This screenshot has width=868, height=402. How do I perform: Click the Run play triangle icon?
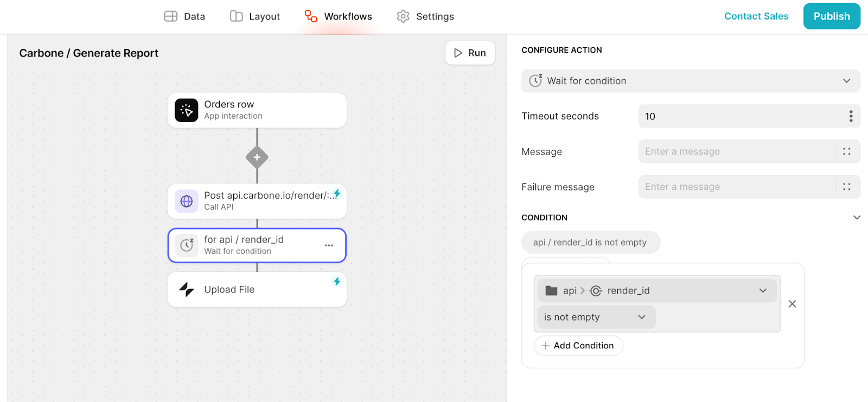(x=458, y=53)
